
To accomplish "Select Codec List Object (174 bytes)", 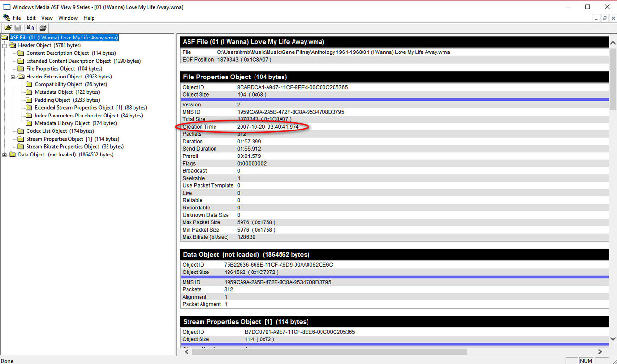I will click(60, 131).
